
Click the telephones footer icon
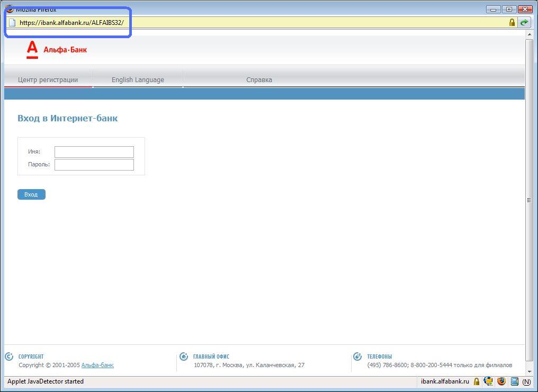pos(357,357)
